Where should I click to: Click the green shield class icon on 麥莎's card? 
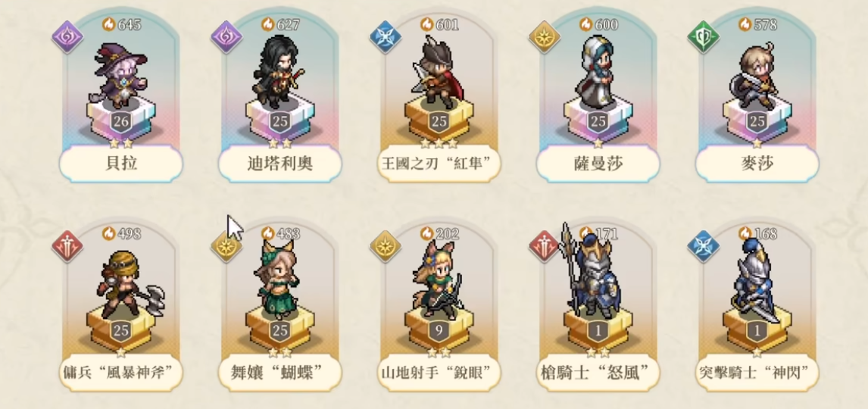704,38
